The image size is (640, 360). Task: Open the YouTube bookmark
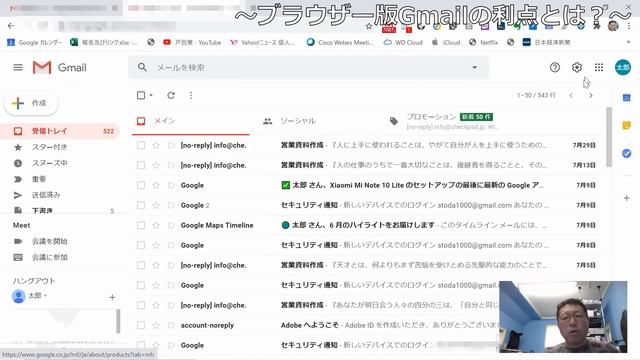(x=192, y=42)
